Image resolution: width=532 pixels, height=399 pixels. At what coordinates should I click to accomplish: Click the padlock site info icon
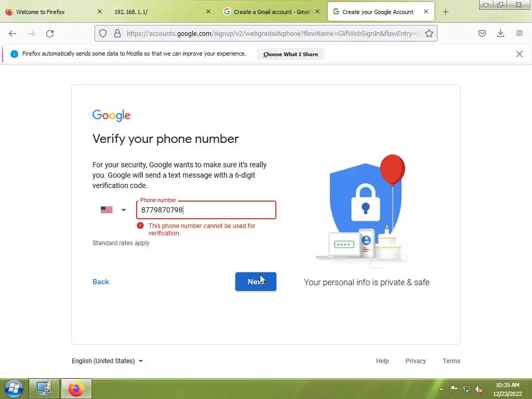pyautogui.click(x=117, y=33)
